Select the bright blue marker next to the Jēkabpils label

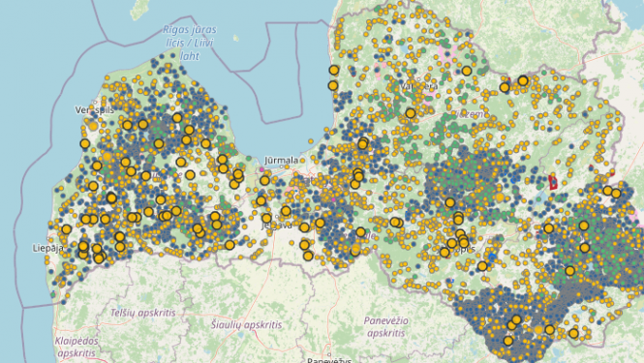tap(493, 257)
